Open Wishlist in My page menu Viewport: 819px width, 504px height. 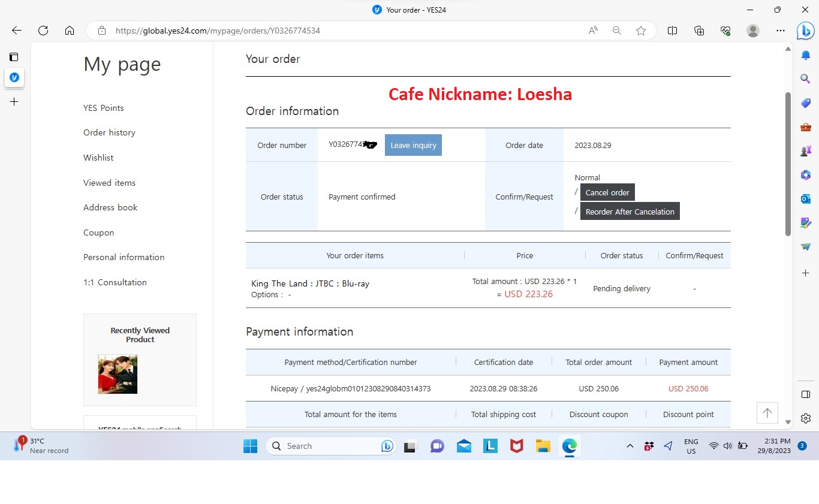98,158
